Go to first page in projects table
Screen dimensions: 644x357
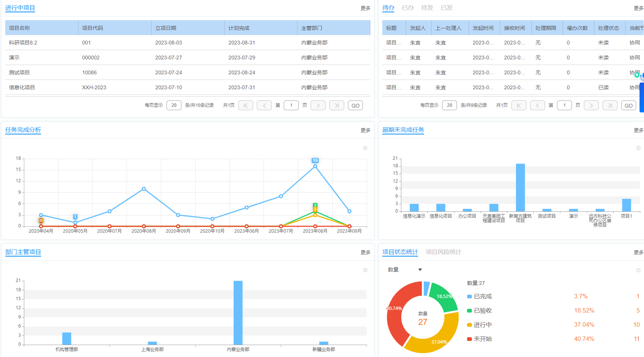[246, 106]
